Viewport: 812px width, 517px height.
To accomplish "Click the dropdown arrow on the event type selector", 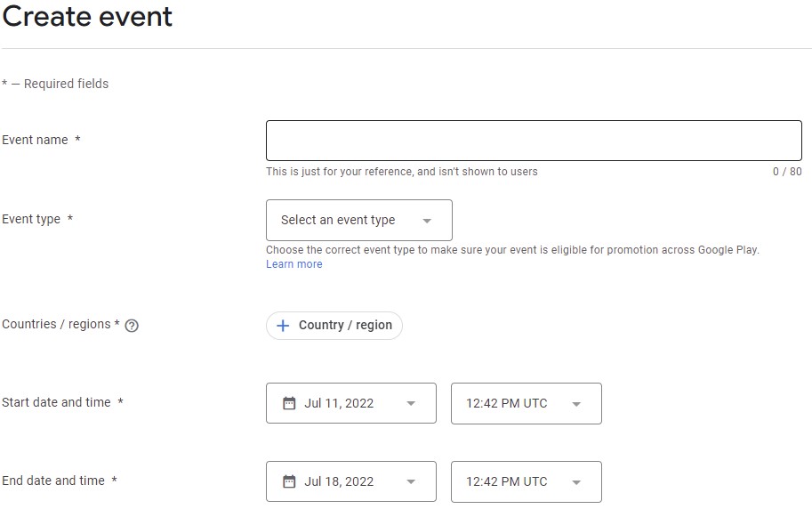I will (x=426, y=220).
